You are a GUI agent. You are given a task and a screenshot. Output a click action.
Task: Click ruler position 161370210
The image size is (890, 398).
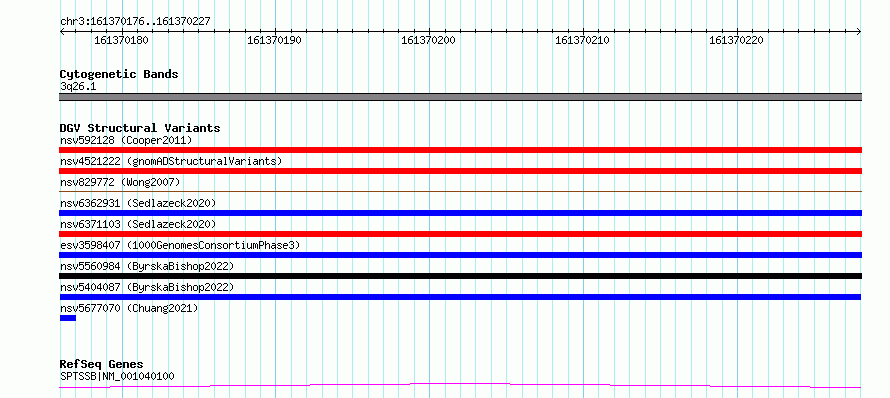pos(582,40)
